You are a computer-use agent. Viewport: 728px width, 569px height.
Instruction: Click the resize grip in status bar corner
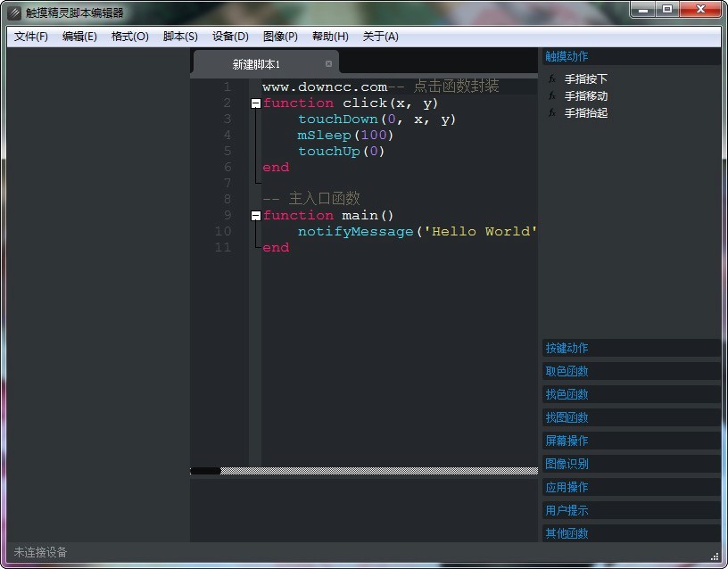[714, 556]
